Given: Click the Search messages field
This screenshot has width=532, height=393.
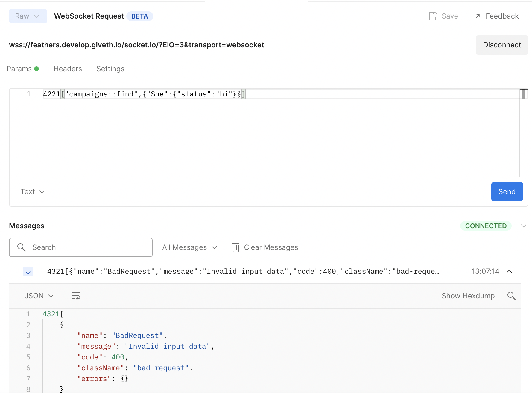Looking at the screenshot, I should 81,247.
